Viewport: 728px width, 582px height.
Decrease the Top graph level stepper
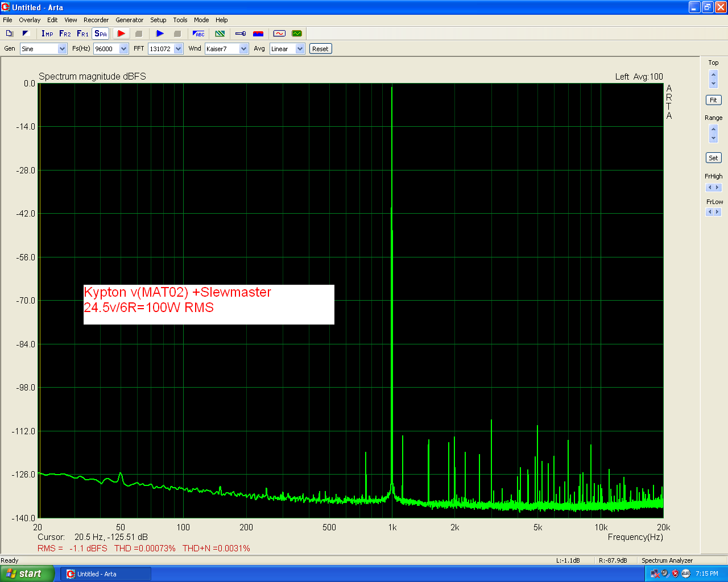point(714,84)
